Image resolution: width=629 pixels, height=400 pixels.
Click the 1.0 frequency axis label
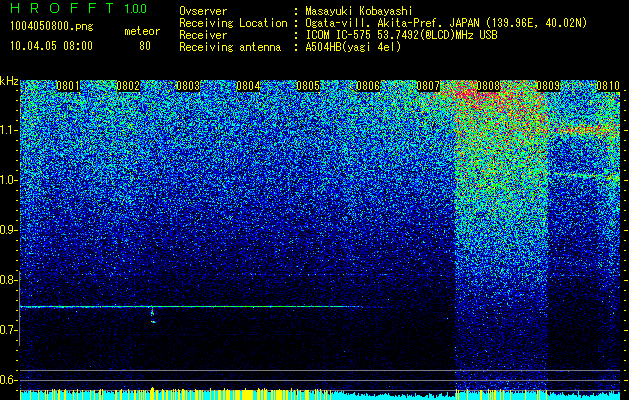pyautogui.click(x=8, y=180)
